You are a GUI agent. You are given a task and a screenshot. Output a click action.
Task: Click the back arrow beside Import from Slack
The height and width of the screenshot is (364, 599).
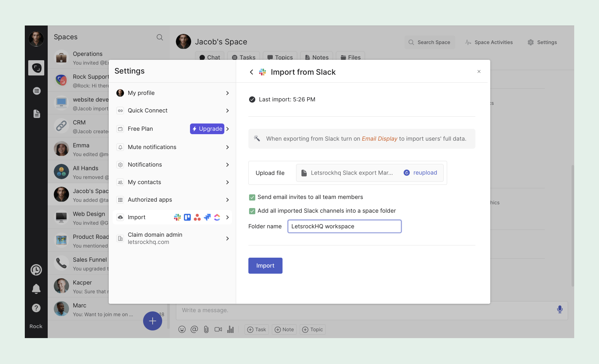[x=251, y=72]
